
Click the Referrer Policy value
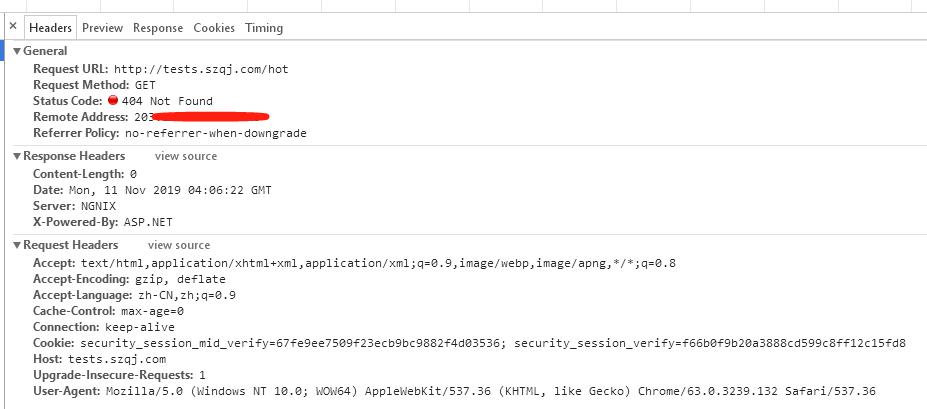pos(216,133)
